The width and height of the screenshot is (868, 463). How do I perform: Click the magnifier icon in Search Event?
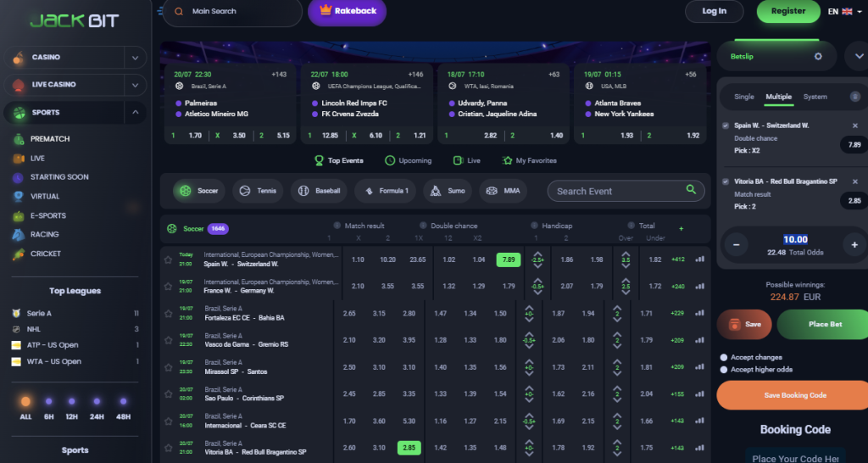click(x=692, y=191)
